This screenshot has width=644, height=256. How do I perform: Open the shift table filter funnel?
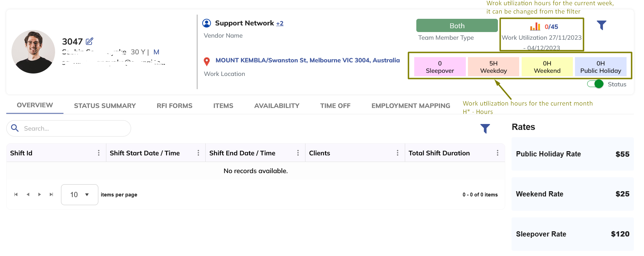click(x=485, y=129)
